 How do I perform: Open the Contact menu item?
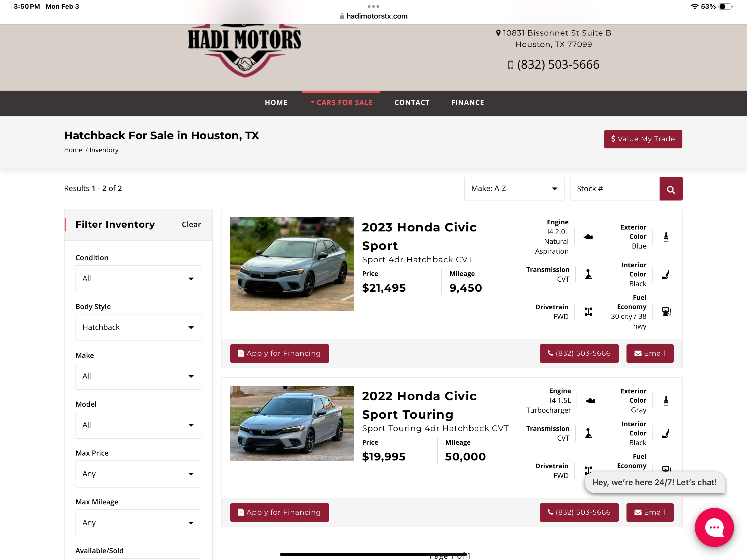[x=412, y=103]
